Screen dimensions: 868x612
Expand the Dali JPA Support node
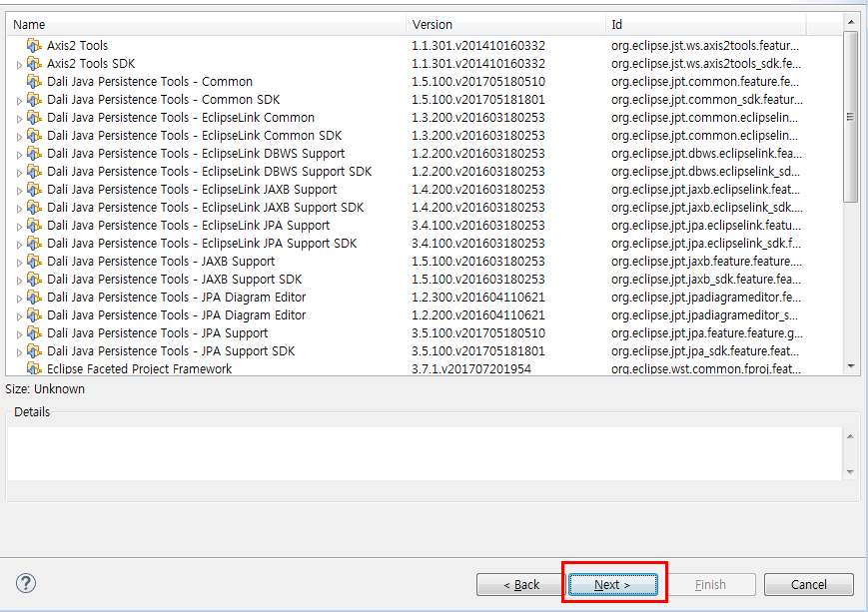(x=19, y=334)
